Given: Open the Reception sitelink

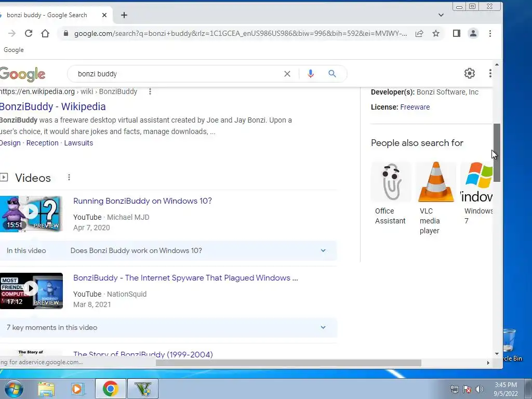Looking at the screenshot, I should (x=43, y=143).
